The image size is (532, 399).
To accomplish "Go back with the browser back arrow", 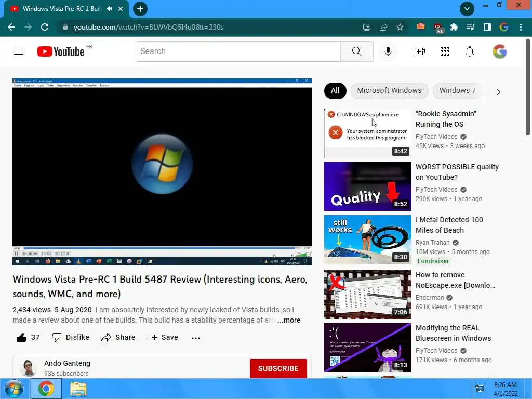I will point(11,27).
